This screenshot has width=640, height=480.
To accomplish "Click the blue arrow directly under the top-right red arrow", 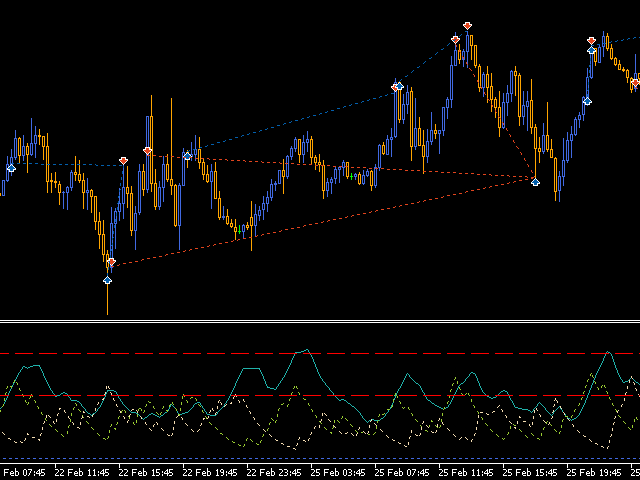I will 591,50.
